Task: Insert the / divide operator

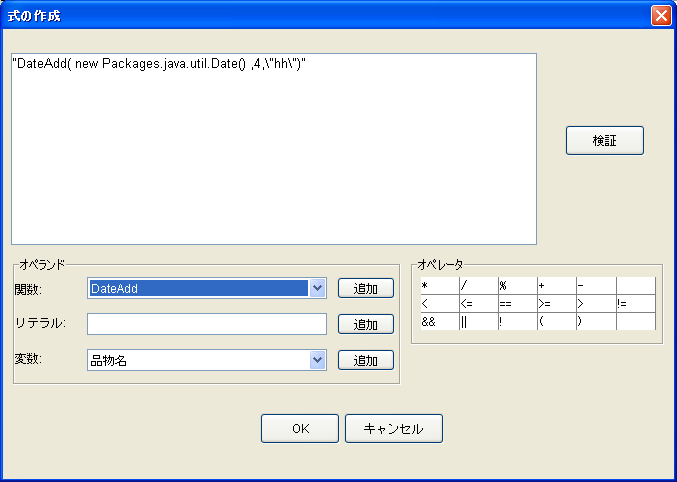Action: [x=479, y=285]
